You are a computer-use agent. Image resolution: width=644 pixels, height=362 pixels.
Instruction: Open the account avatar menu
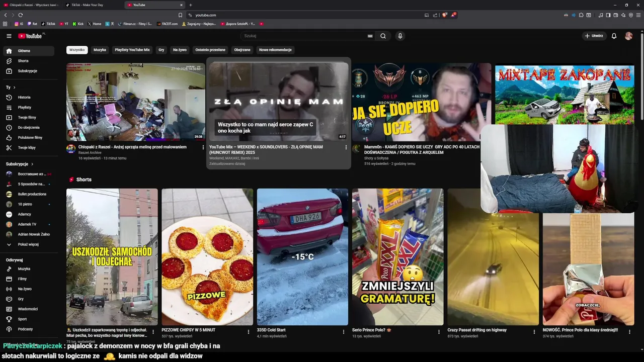click(628, 36)
